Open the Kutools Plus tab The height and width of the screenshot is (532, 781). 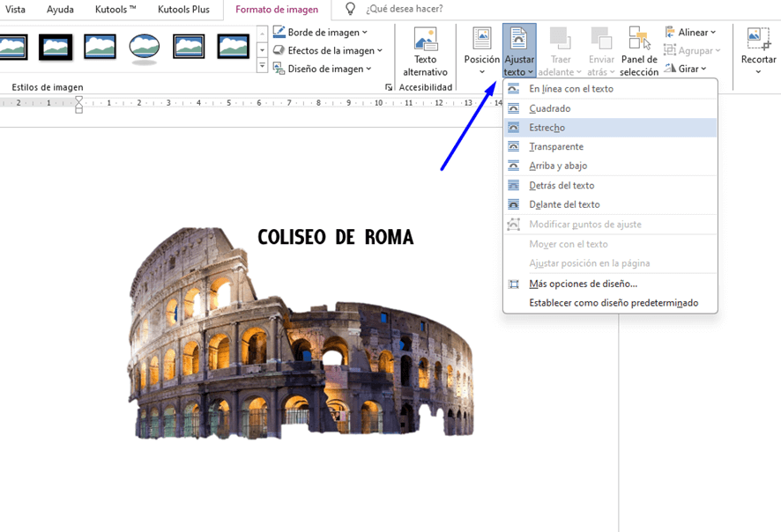coord(183,9)
